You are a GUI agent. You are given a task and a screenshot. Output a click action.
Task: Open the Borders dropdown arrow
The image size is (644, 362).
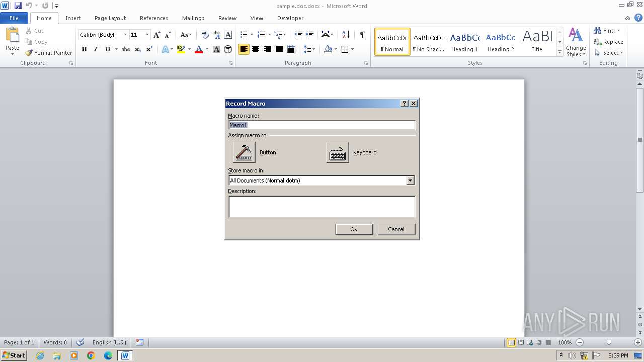[x=352, y=49]
